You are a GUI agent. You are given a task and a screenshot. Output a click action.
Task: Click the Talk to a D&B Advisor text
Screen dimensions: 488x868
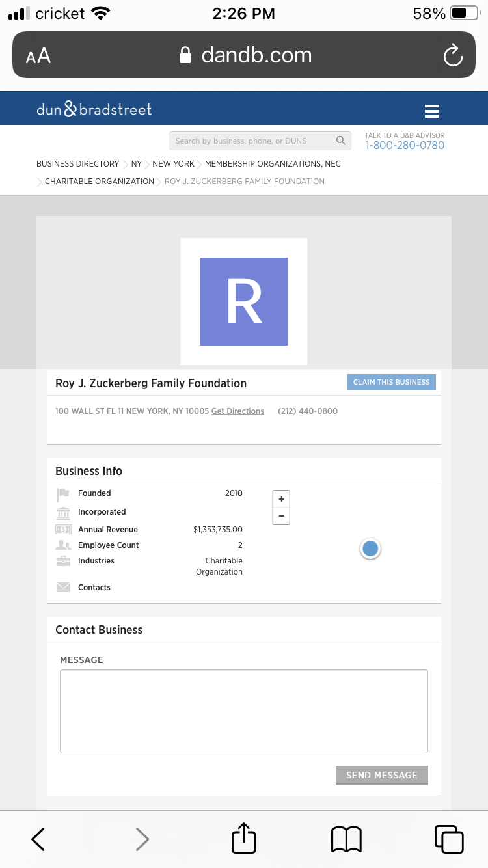[x=405, y=135]
